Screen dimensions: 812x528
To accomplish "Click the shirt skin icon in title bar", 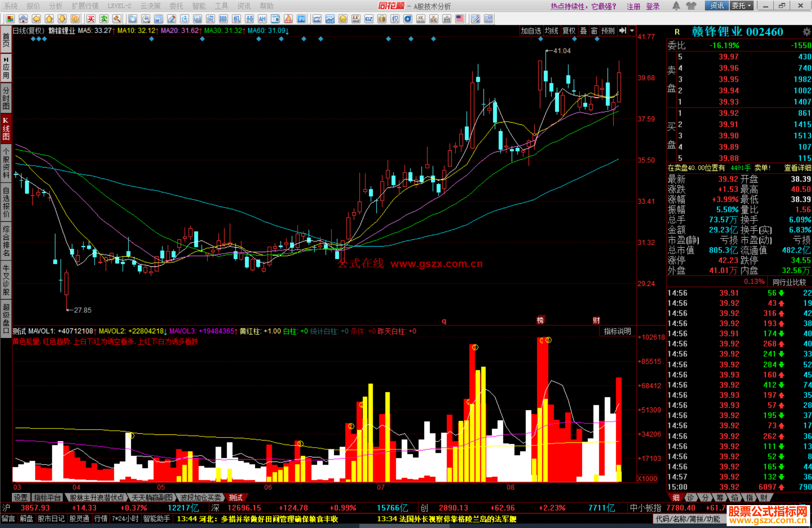I will (x=691, y=6).
